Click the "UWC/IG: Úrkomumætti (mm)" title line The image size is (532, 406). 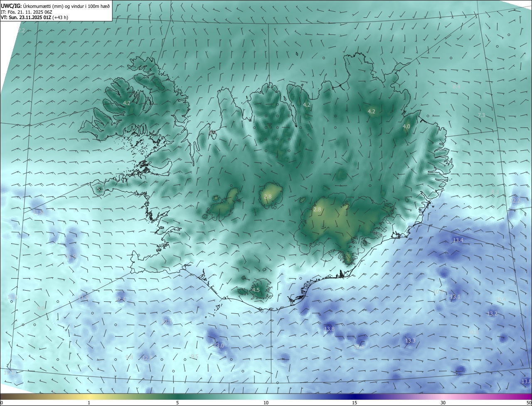55,5
